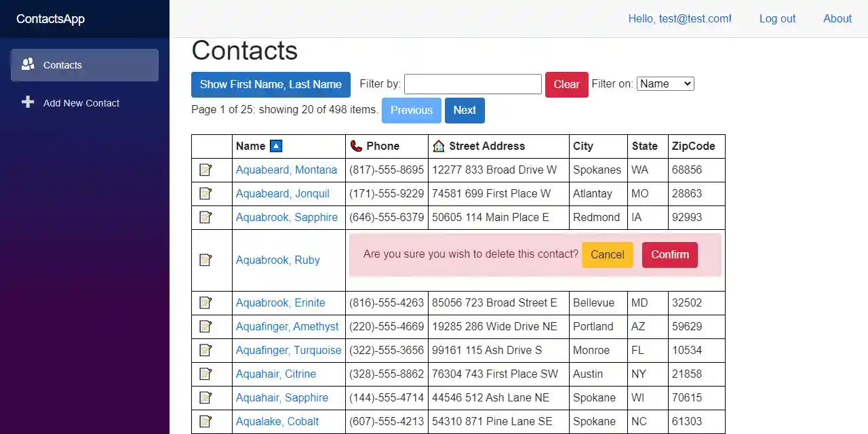The image size is (868, 434).
Task: Edit the Aquabrook, Sapphire contact
Action: pos(205,217)
